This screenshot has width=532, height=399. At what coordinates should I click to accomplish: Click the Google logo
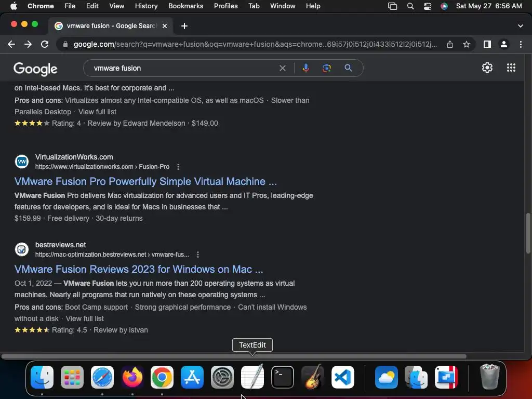(x=36, y=69)
